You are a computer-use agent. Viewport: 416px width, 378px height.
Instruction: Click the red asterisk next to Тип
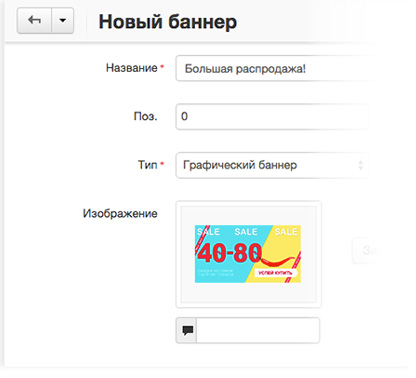tap(162, 163)
